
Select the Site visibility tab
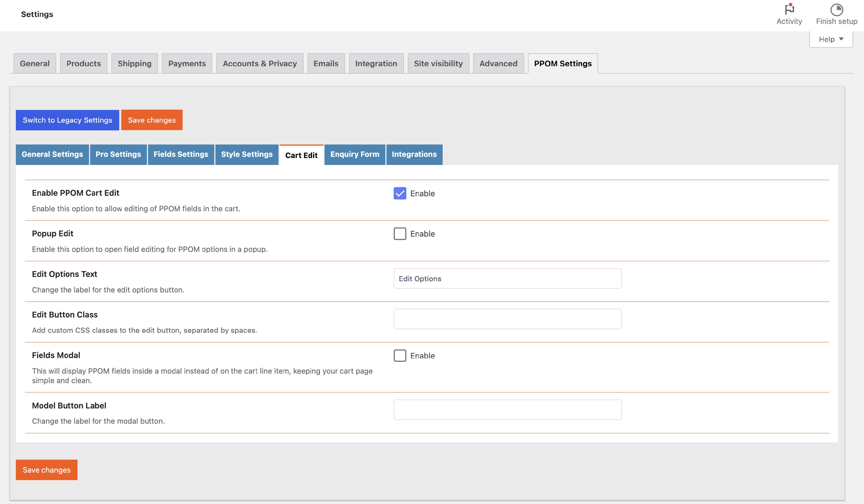(x=438, y=63)
